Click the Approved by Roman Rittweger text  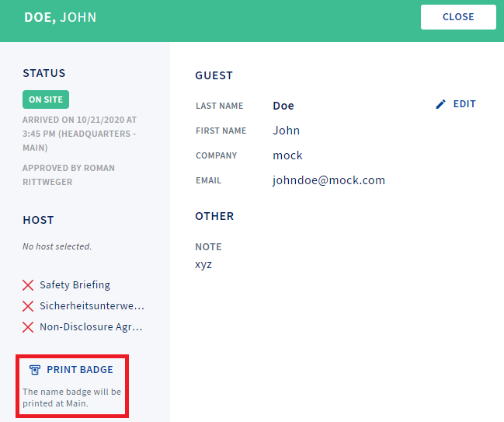[x=68, y=175]
